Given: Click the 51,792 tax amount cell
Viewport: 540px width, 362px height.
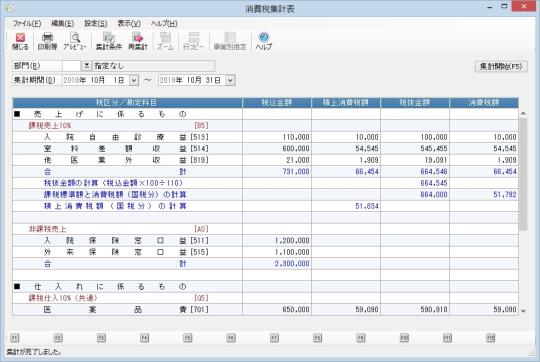Looking at the screenshot, I should [x=484, y=195].
